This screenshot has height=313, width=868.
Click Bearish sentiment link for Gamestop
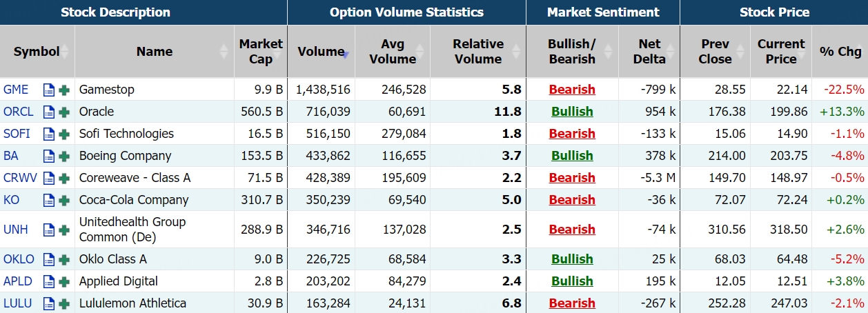(x=572, y=90)
